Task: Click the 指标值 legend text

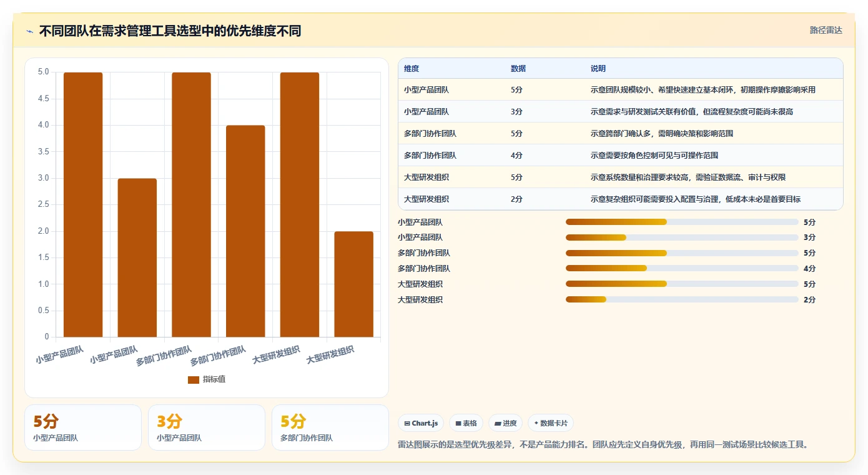Action: pyautogui.click(x=214, y=379)
